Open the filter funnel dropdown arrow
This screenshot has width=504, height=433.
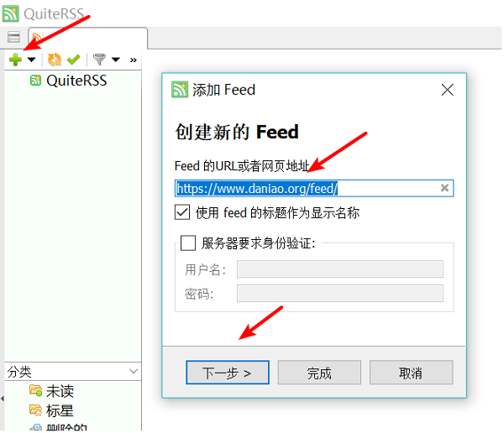coord(116,60)
